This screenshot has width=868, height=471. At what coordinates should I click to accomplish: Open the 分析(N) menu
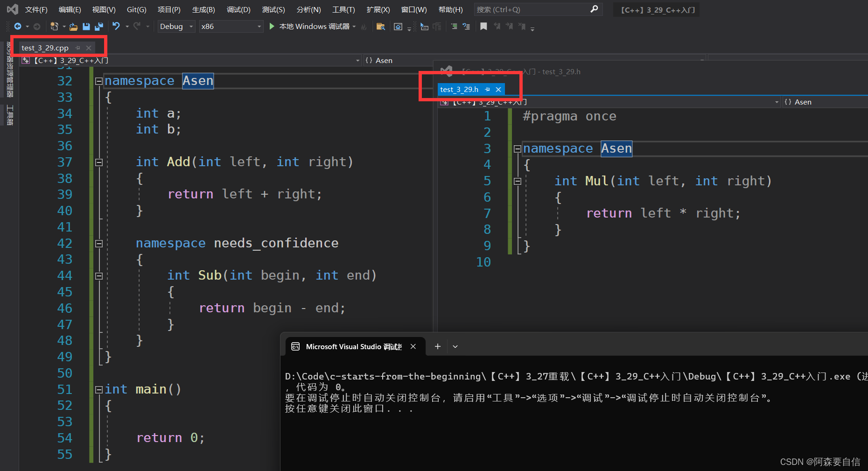[x=308, y=9]
